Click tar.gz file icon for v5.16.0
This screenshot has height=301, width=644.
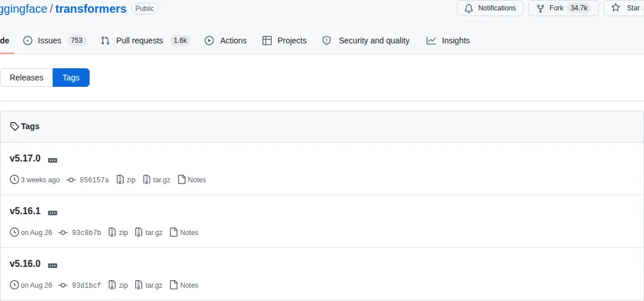click(x=139, y=285)
